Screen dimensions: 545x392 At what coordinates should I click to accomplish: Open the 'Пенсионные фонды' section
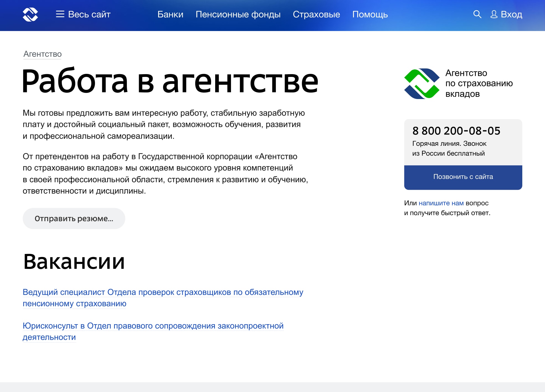tap(238, 14)
